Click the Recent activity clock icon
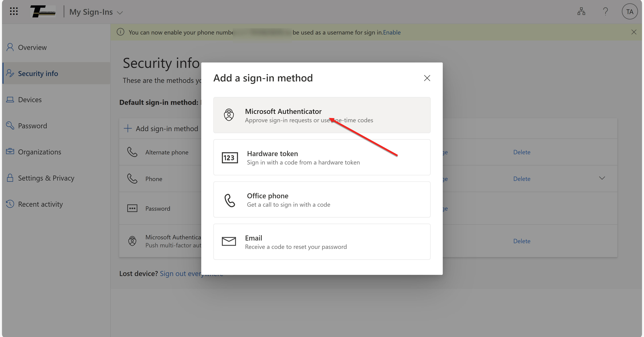Viewport: 644px width, 337px height. 10,204
